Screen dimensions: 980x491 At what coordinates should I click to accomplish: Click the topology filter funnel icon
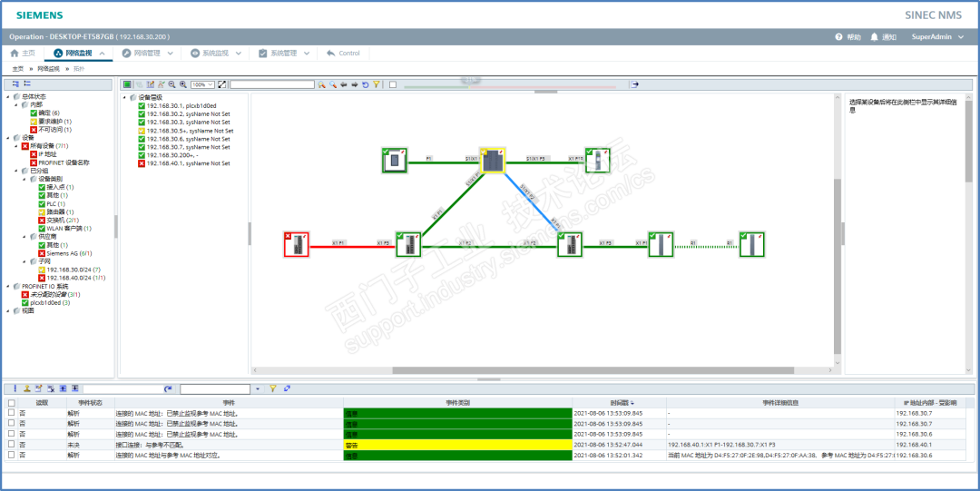377,84
